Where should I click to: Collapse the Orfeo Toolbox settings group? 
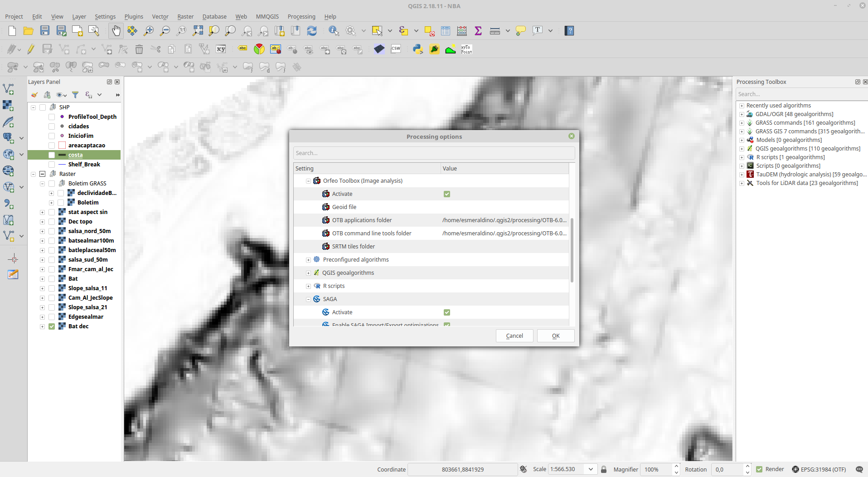pyautogui.click(x=308, y=181)
